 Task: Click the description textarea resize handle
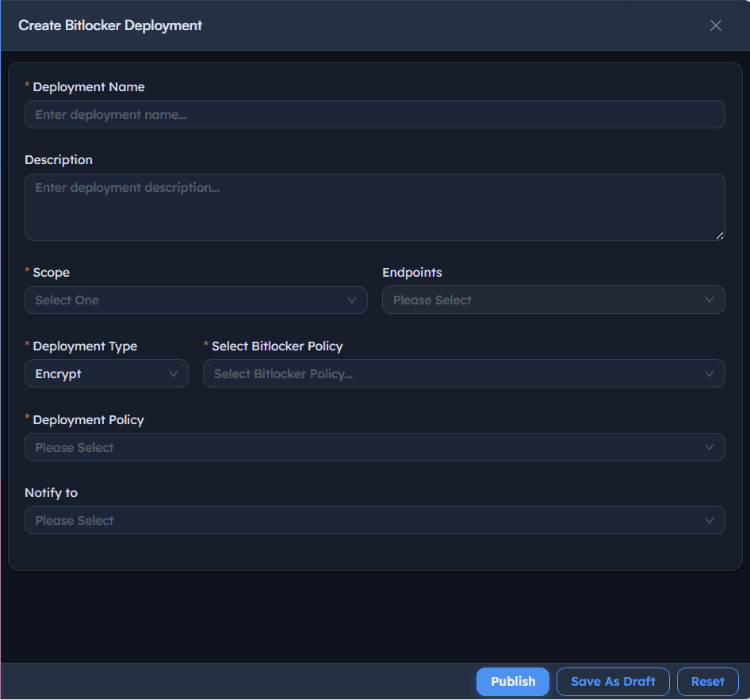[719, 235]
